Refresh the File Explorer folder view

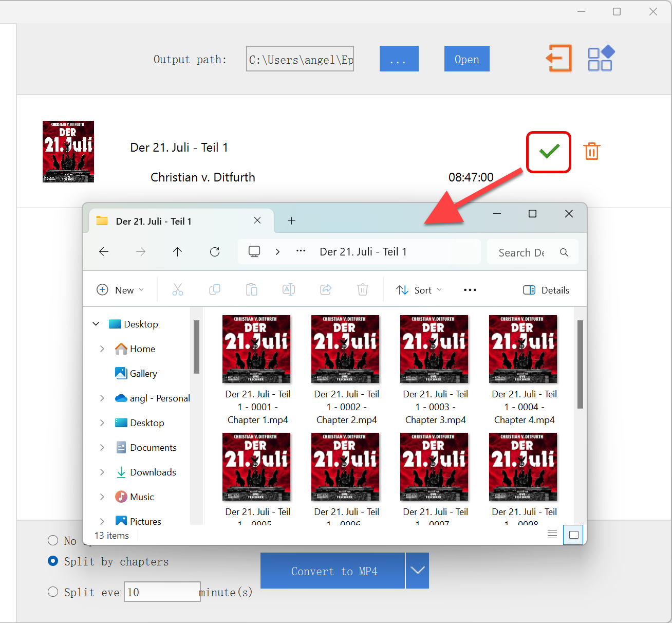pos(215,252)
